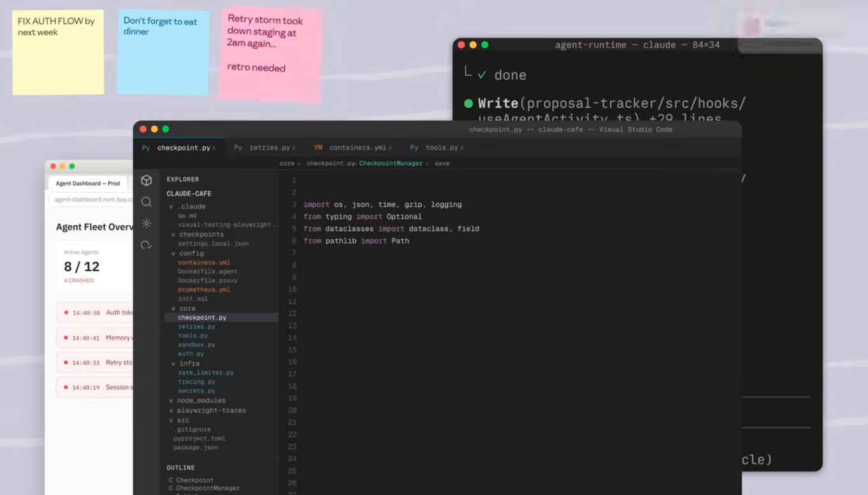Image resolution: width=868 pixels, height=495 pixels.
Task: Open rate_limiter.py in the explorer
Action: [206, 373]
